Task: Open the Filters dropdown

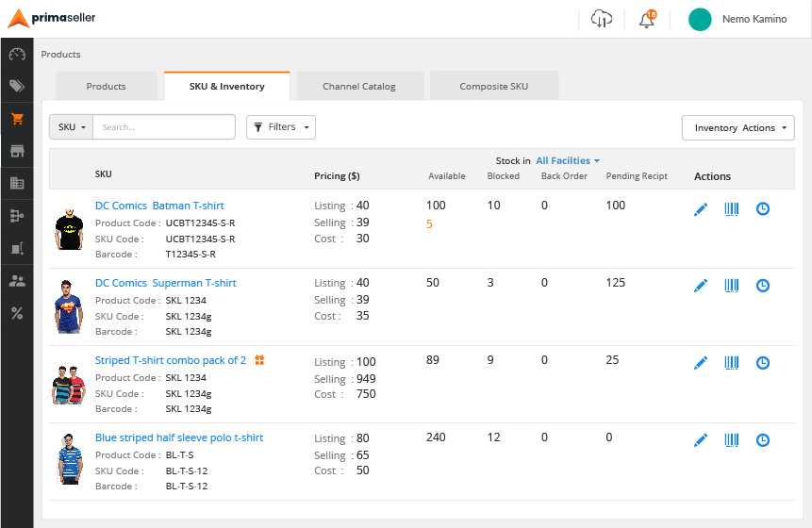Action: click(x=281, y=127)
